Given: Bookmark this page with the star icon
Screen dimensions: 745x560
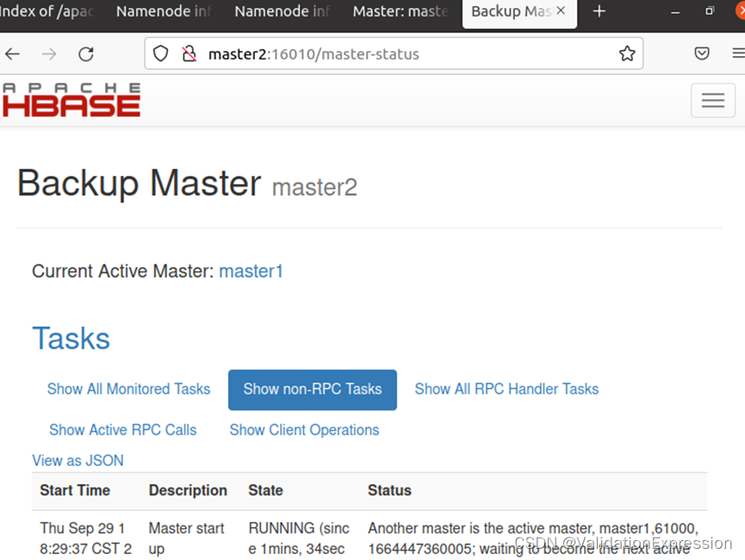Looking at the screenshot, I should click(x=627, y=53).
